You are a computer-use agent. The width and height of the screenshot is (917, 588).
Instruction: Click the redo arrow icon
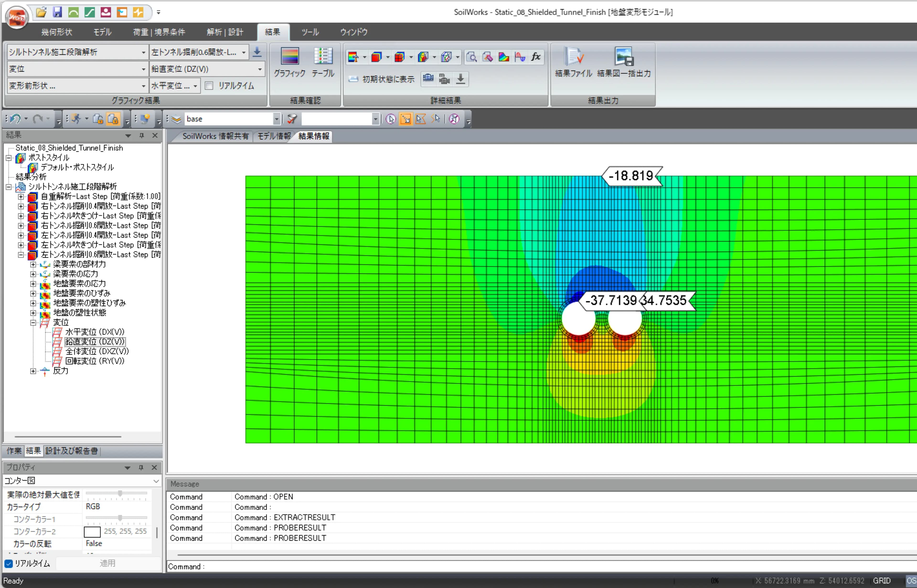click(x=37, y=119)
